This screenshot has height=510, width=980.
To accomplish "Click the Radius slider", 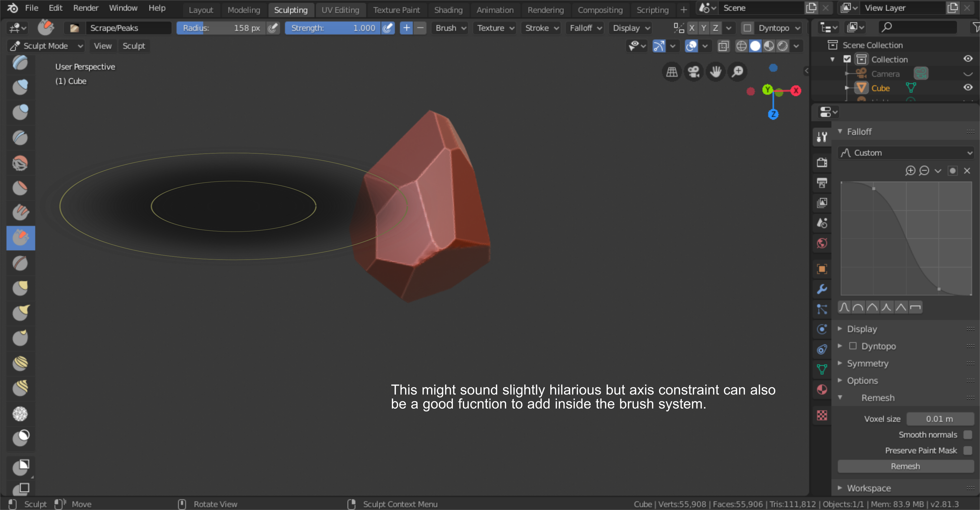I will [221, 28].
